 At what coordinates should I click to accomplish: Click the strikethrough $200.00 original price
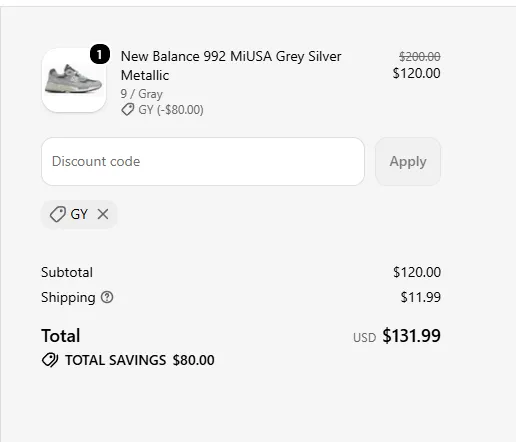coord(420,57)
